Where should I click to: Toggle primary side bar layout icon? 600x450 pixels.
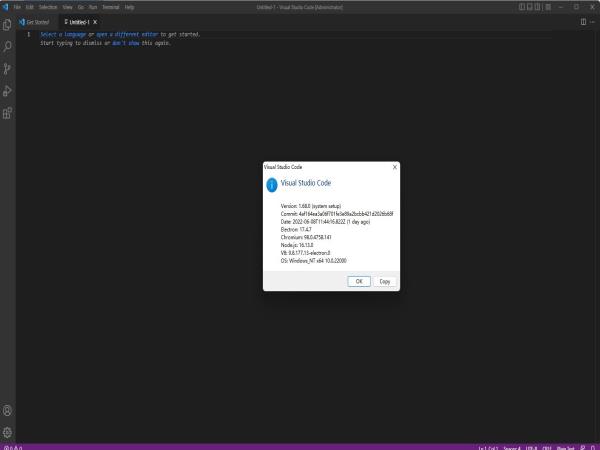pos(522,7)
